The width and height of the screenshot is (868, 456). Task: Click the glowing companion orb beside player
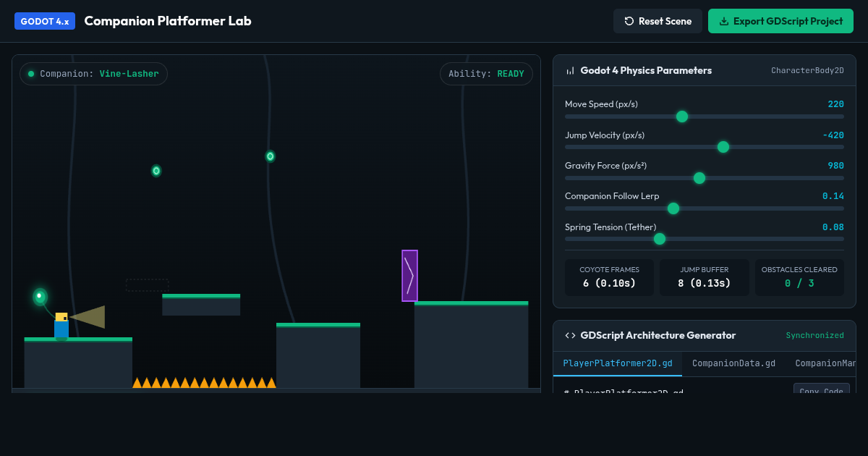point(40,297)
